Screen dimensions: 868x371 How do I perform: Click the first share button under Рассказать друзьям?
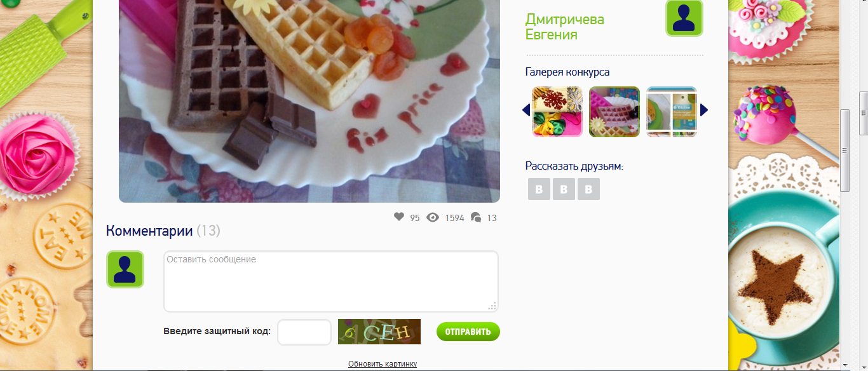(539, 189)
